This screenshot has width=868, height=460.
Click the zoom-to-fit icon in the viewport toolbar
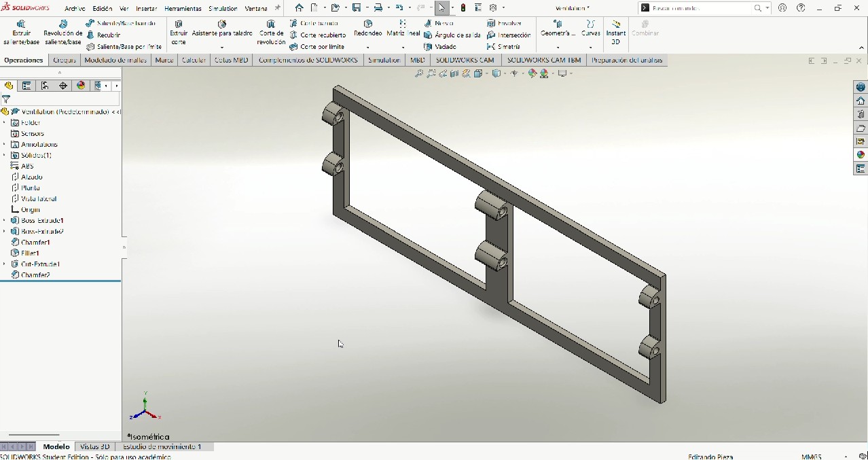pos(419,73)
